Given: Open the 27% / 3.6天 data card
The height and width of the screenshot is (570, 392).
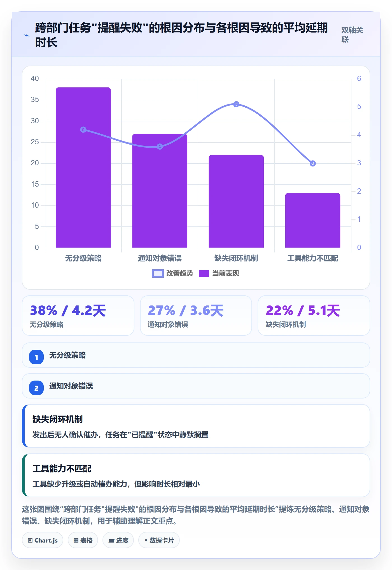Looking at the screenshot, I should click(196, 316).
